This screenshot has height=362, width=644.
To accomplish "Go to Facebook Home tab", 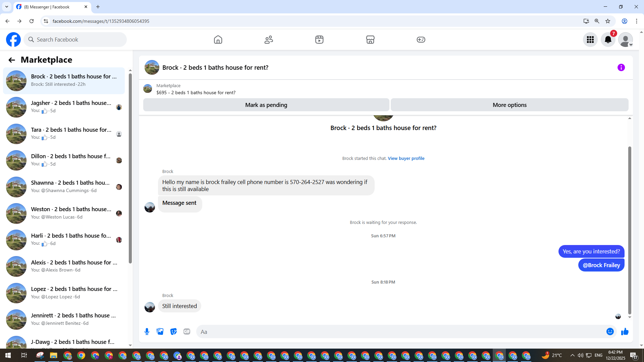I will click(x=218, y=40).
